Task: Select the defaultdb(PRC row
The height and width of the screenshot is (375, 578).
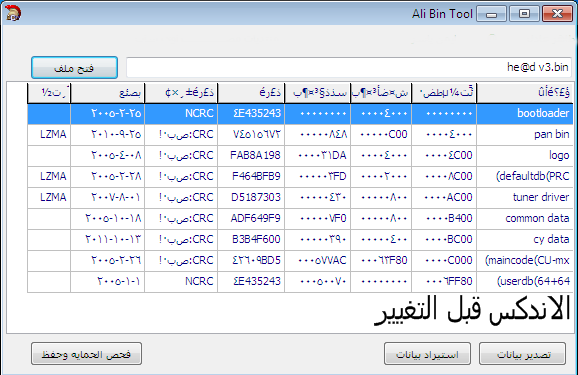Action: click(300, 176)
